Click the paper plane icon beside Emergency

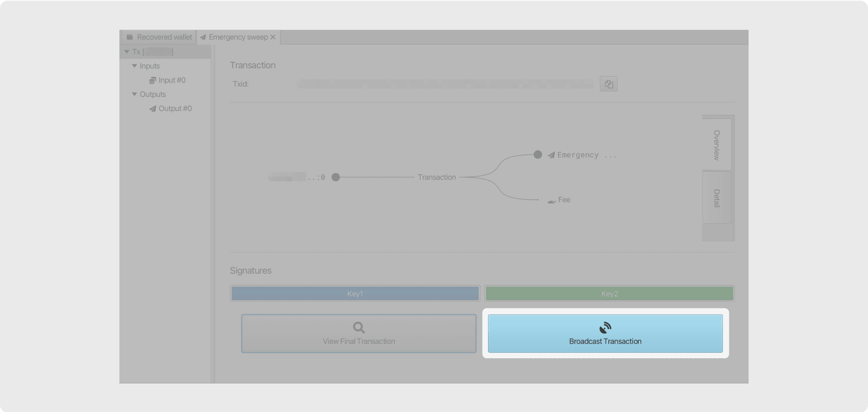tap(551, 155)
